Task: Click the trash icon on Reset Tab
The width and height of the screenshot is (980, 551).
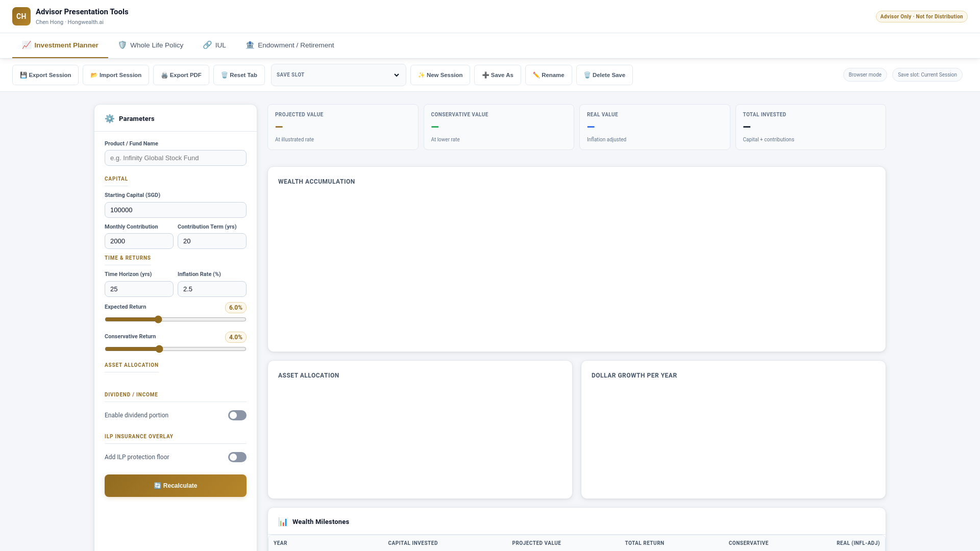Action: coord(225,75)
